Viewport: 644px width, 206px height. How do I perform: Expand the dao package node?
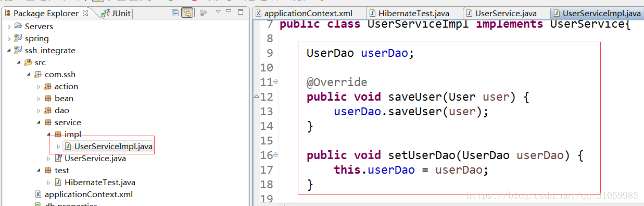pyautogui.click(x=39, y=111)
